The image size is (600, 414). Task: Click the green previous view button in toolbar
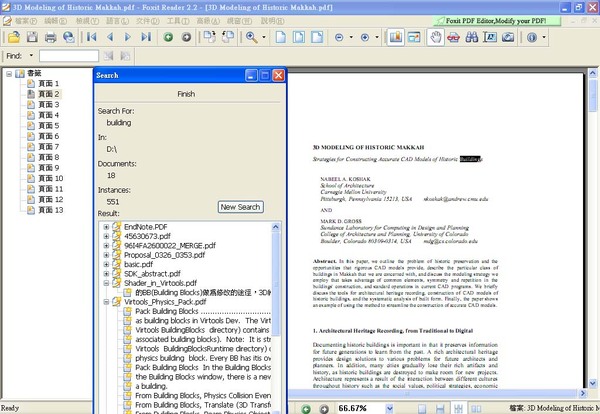pos(168,37)
